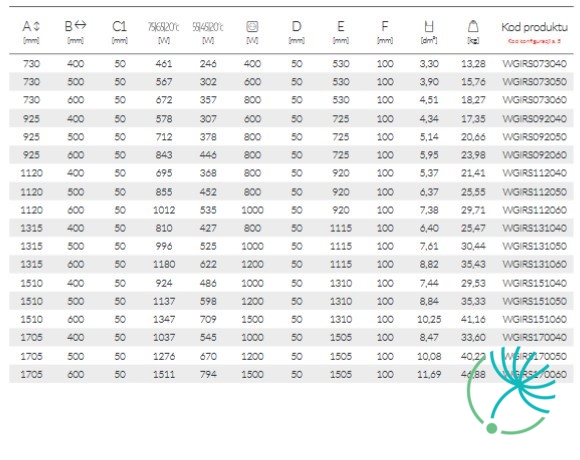The image size is (580, 460).
Task: Click the C1 column header
Action: pyautogui.click(x=119, y=27)
